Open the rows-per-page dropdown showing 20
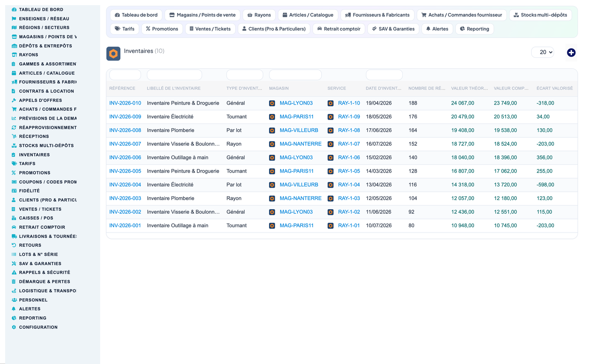 coord(543,52)
